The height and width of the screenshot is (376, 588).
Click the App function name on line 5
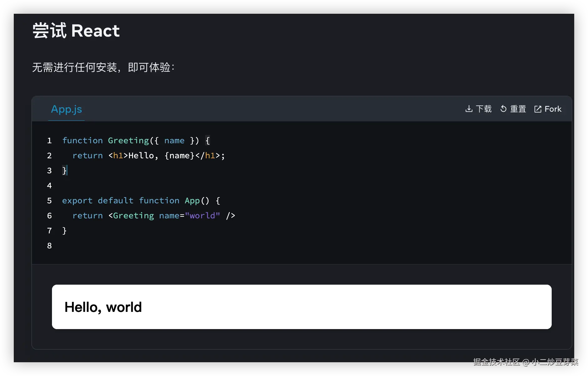pos(192,201)
